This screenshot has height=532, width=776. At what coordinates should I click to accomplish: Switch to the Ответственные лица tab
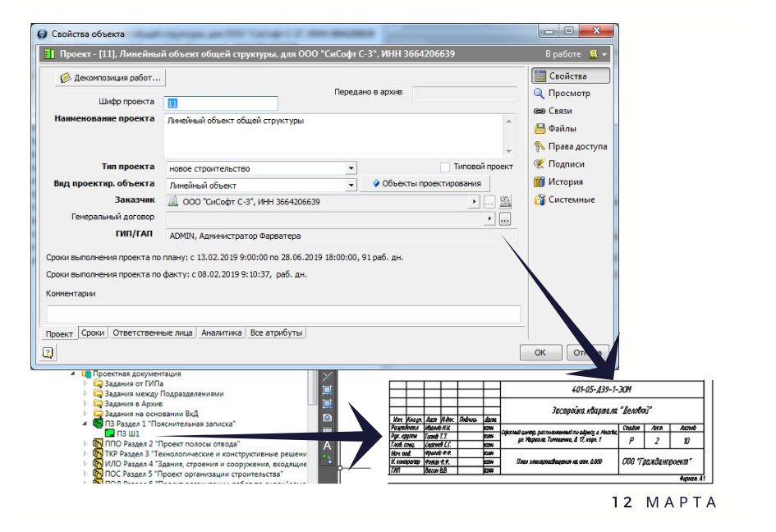point(153,333)
